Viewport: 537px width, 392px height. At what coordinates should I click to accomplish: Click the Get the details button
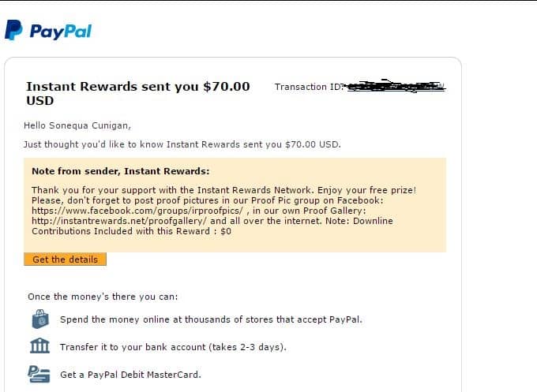tap(65, 259)
